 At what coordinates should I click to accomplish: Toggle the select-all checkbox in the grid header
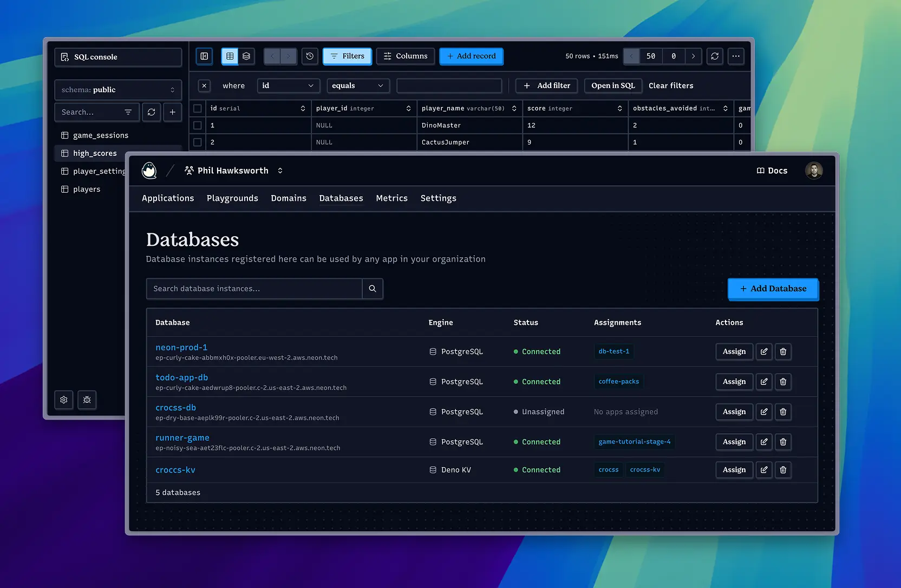[197, 108]
